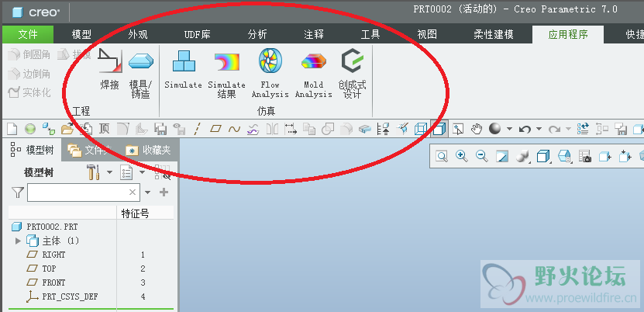The width and height of the screenshot is (644, 312).
Task: Select the 应用程序 ribbon tab
Action: 568,34
